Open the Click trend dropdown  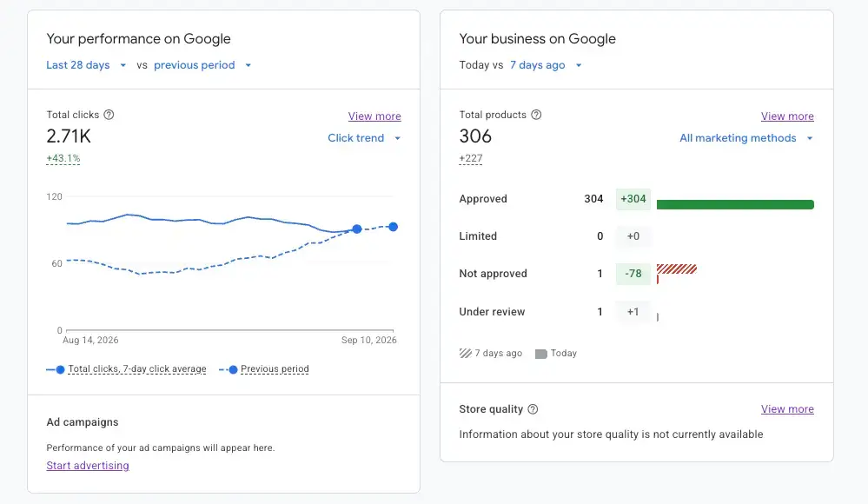coord(364,138)
